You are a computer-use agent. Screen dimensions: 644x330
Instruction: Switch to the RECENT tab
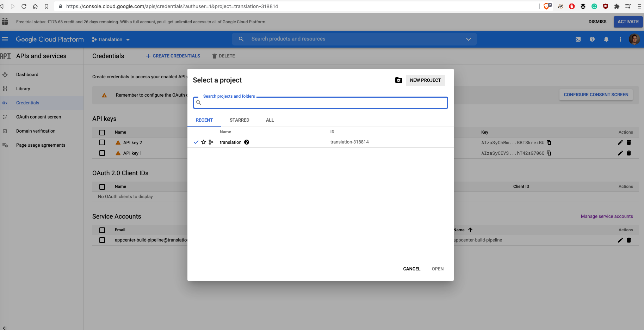pyautogui.click(x=204, y=120)
